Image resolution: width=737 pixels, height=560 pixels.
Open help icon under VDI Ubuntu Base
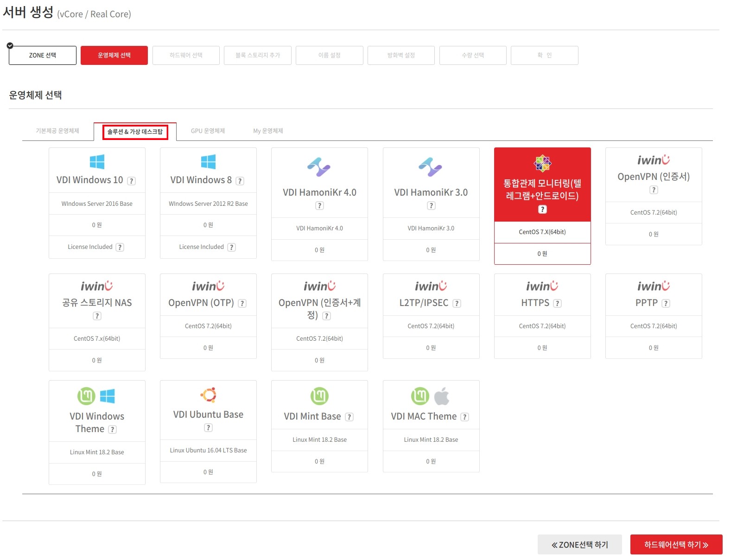(208, 427)
